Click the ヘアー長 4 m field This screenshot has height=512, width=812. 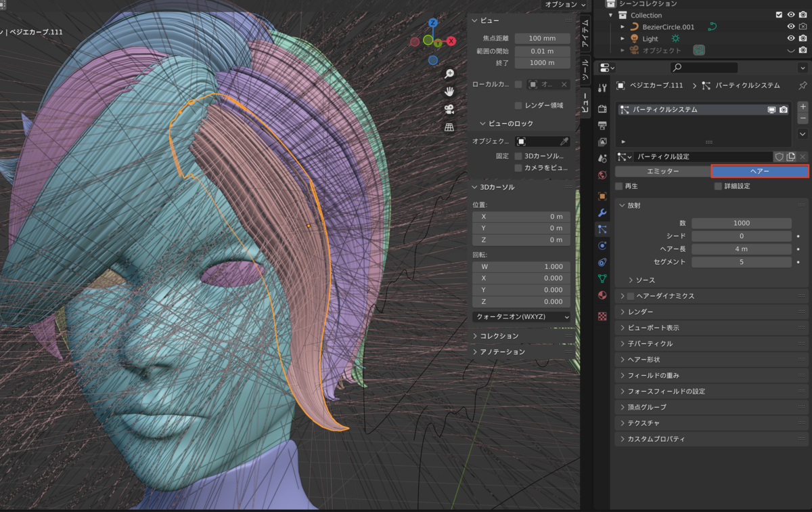742,249
